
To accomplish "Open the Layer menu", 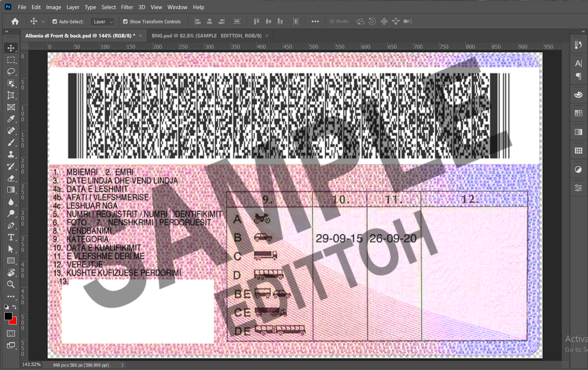I will pos(73,7).
